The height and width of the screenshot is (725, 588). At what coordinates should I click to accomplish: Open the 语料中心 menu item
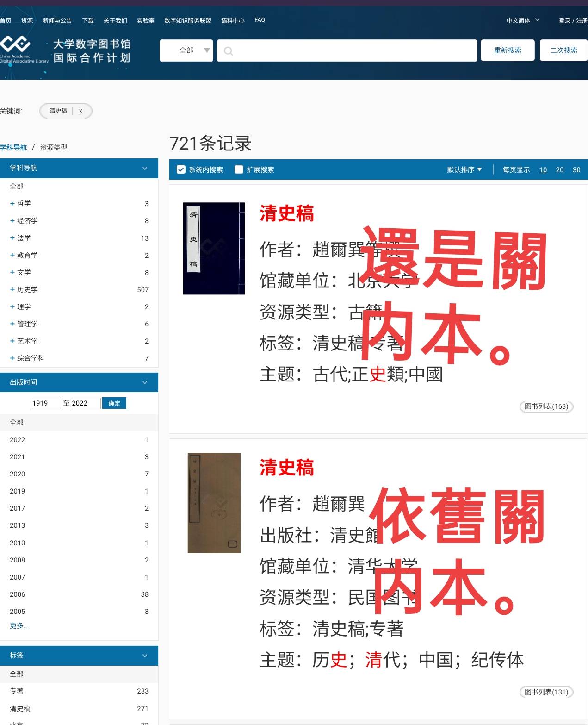click(233, 20)
